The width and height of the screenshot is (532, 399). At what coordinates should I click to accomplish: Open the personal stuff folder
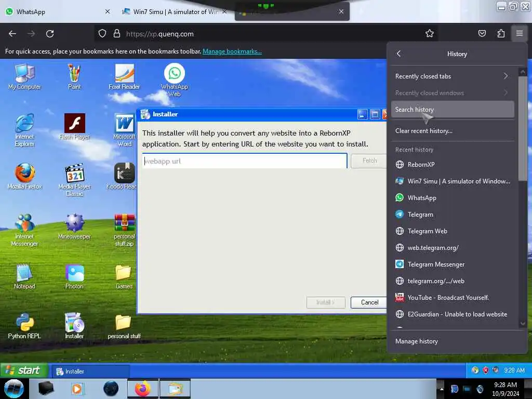pos(124,326)
